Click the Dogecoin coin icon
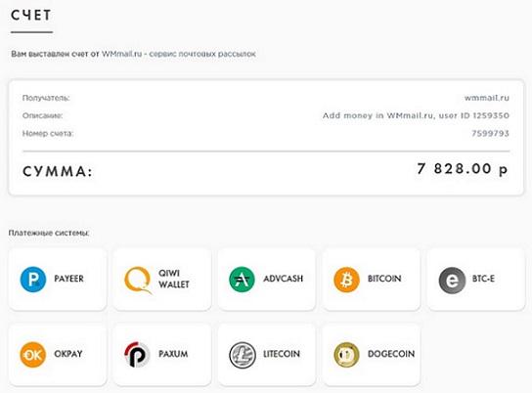This screenshot has height=393, width=532. [x=346, y=355]
